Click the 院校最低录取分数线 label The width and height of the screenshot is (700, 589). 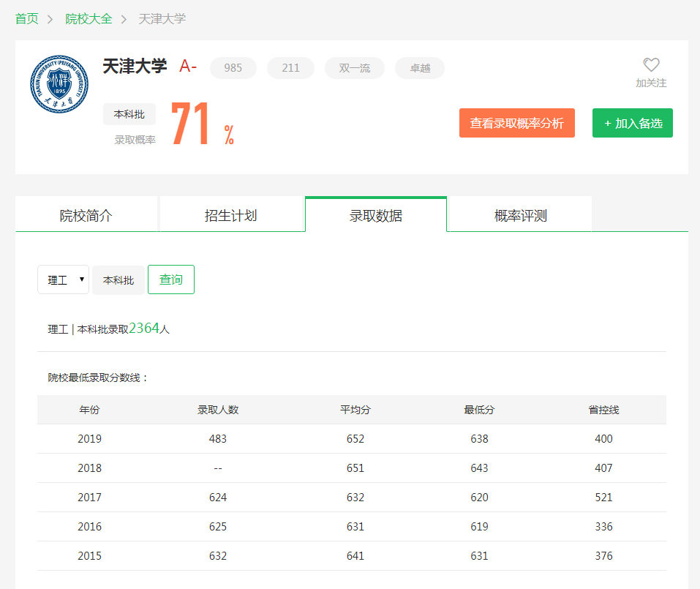point(97,378)
